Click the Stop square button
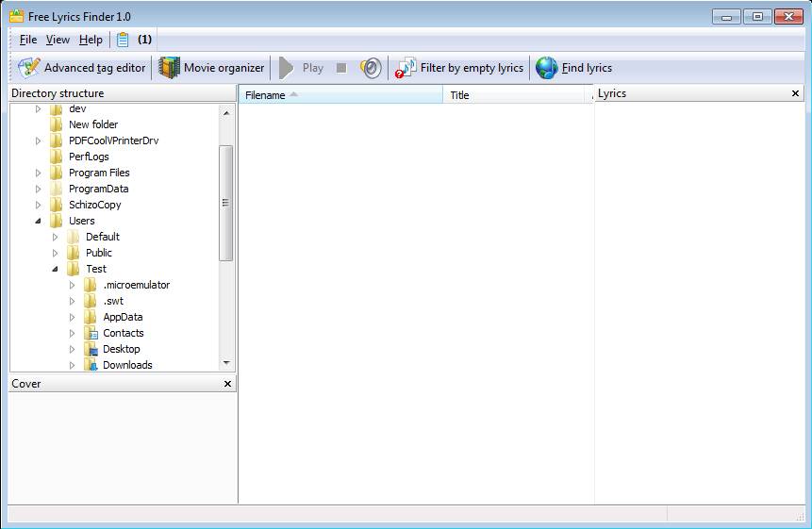This screenshot has height=529, width=812. click(x=341, y=68)
